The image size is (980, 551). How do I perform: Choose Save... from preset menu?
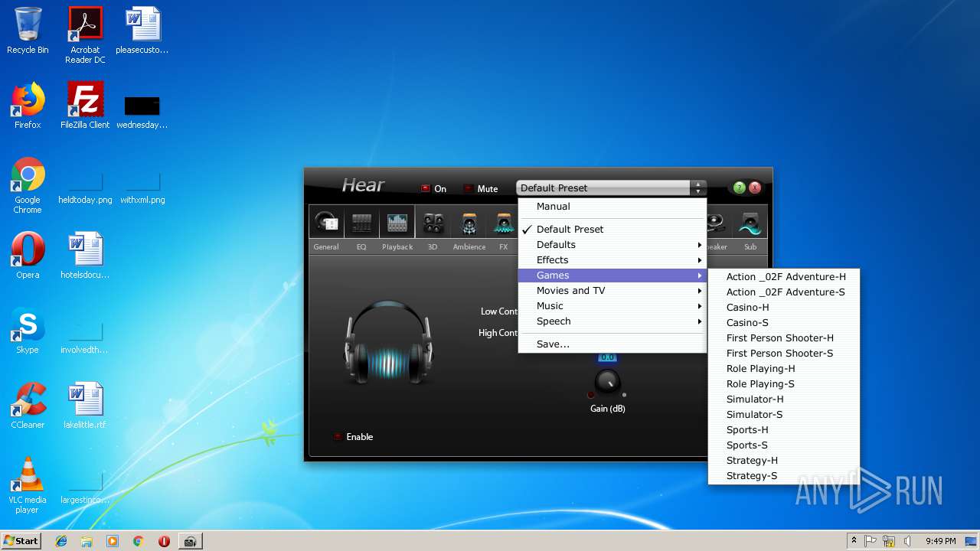click(x=612, y=344)
